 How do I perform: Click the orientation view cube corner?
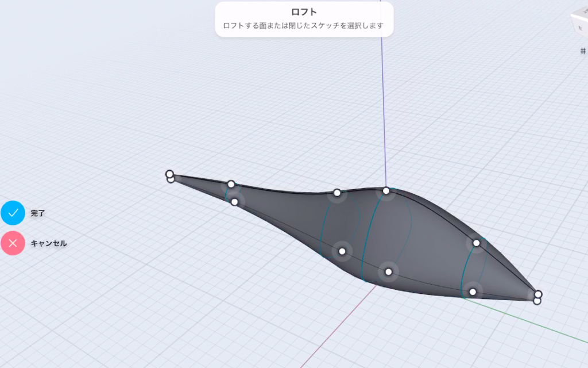point(580,22)
